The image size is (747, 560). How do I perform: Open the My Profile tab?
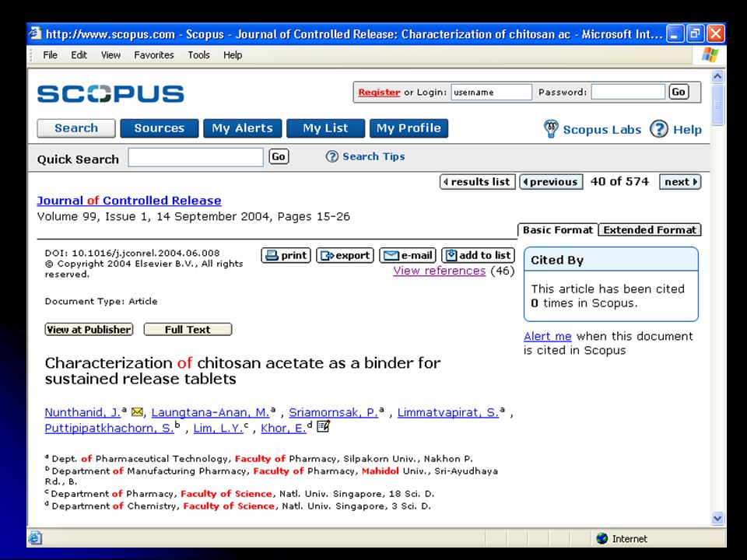[x=409, y=128]
